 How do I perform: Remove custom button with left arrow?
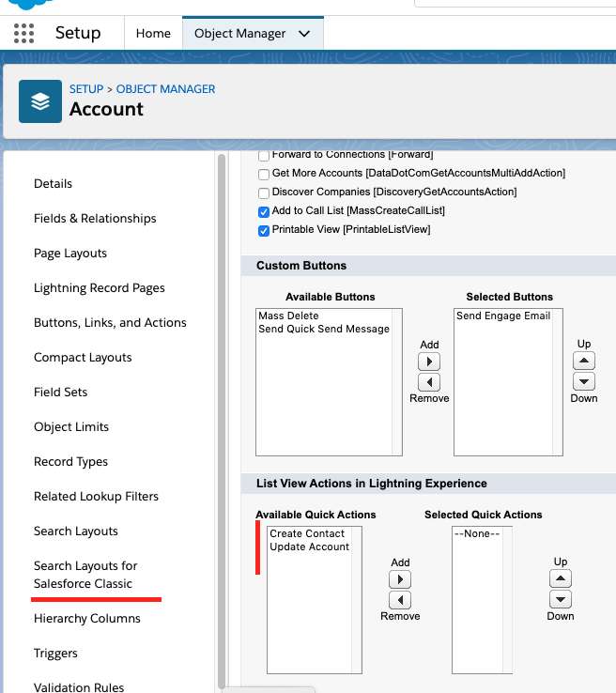pos(429,382)
